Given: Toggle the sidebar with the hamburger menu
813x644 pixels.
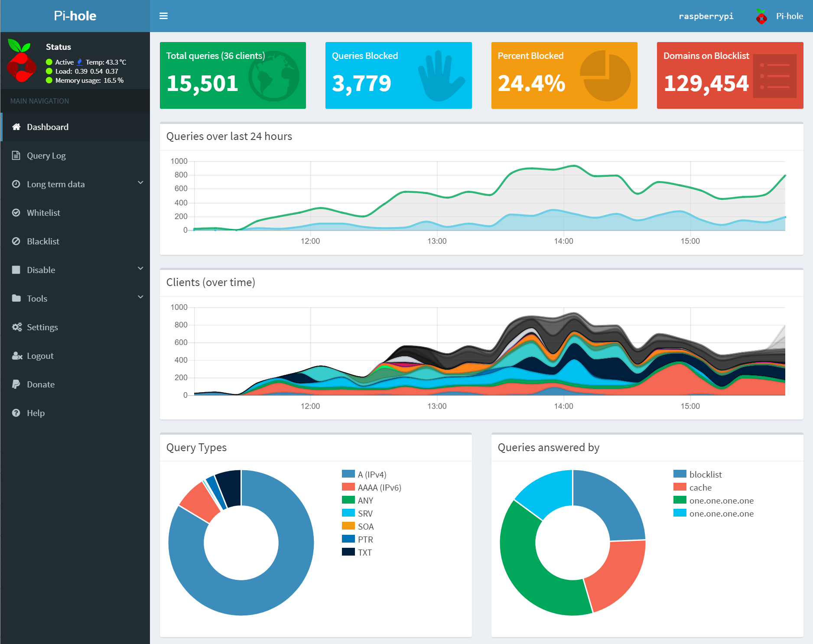Looking at the screenshot, I should (x=163, y=16).
